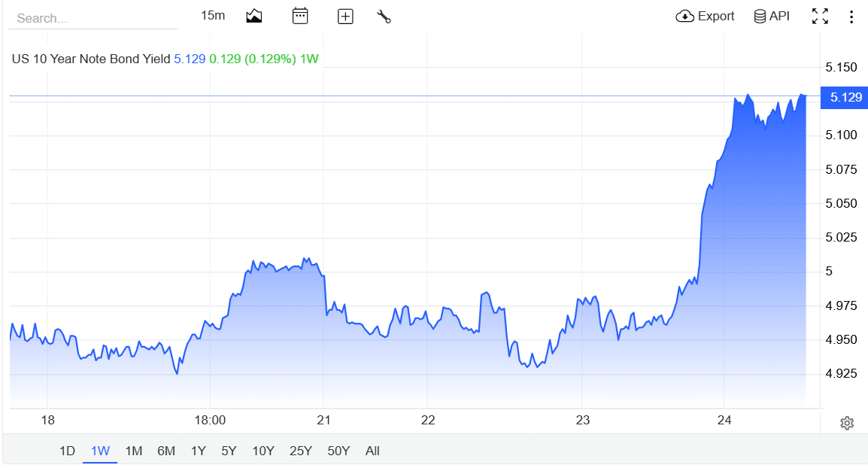The height and width of the screenshot is (465, 868).
Task: Open the three-dot more options menu
Action: point(851,17)
